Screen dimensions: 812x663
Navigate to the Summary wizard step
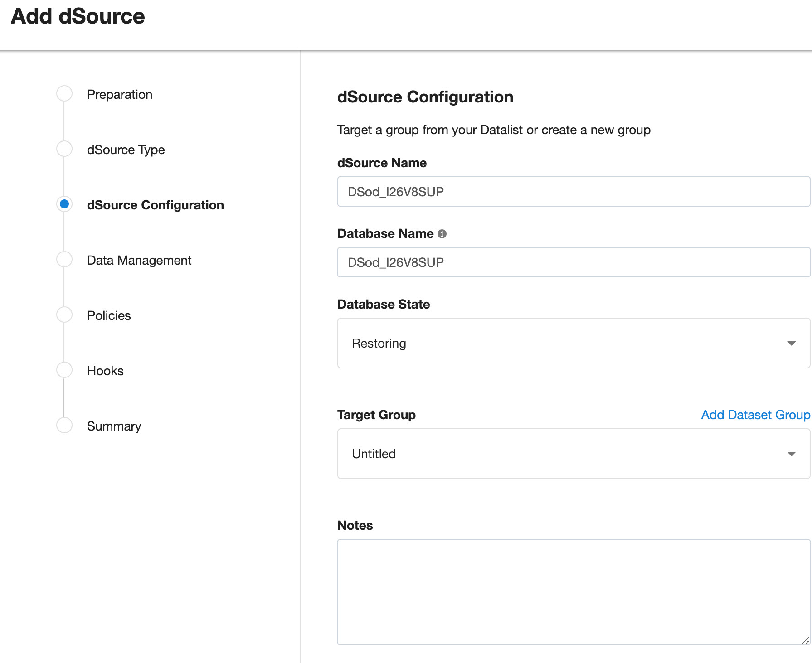[114, 426]
